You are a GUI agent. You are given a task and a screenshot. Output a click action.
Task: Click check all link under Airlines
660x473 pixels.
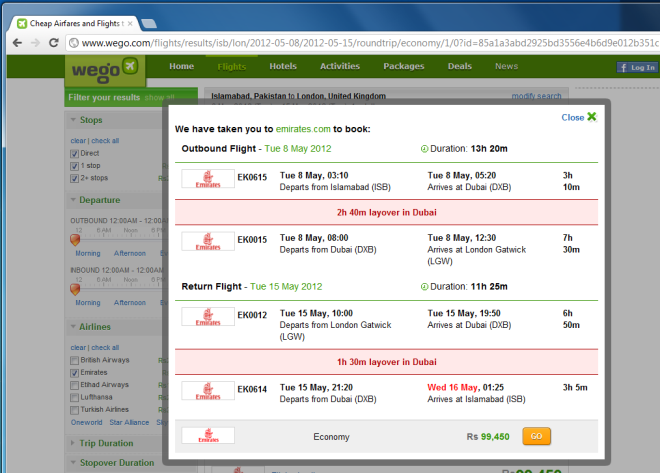click(105, 348)
